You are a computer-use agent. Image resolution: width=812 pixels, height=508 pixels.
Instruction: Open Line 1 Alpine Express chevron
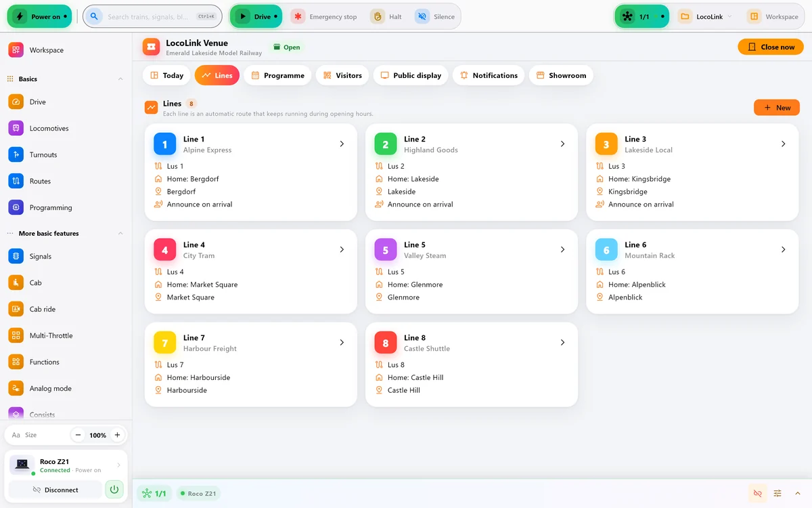[342, 144]
